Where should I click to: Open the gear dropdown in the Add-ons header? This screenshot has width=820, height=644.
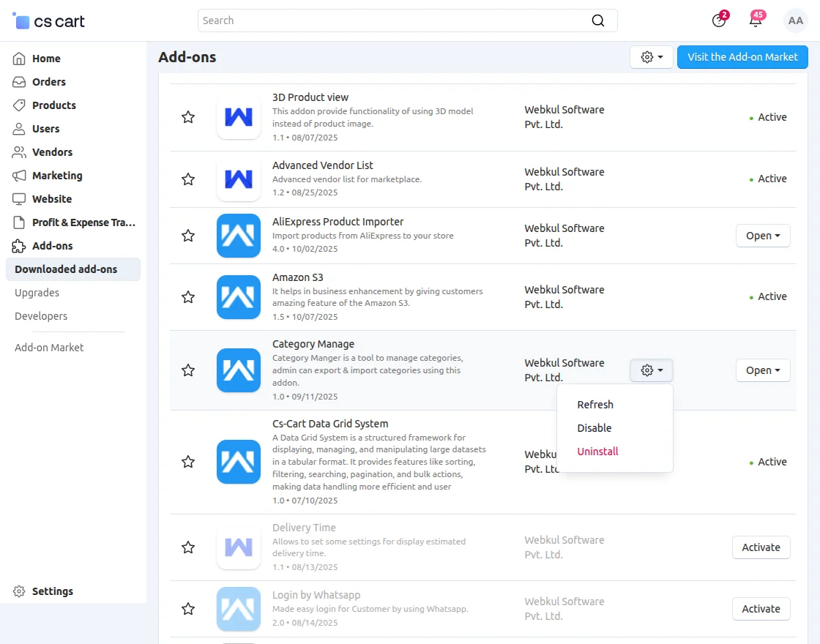click(651, 56)
